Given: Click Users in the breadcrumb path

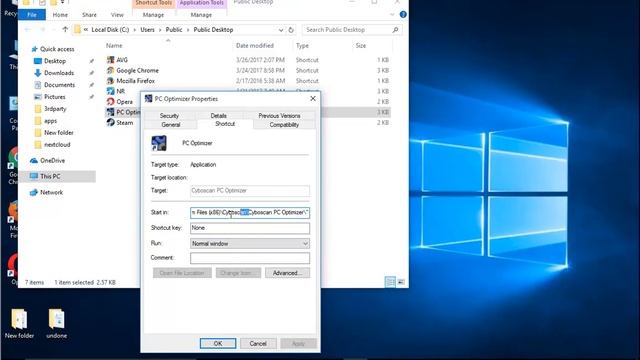Looking at the screenshot, I should point(147,30).
